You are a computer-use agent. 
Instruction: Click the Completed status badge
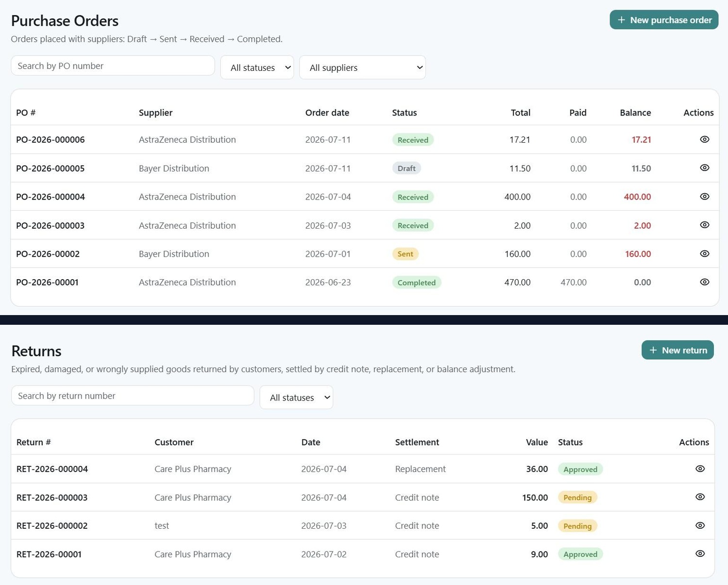pos(416,283)
